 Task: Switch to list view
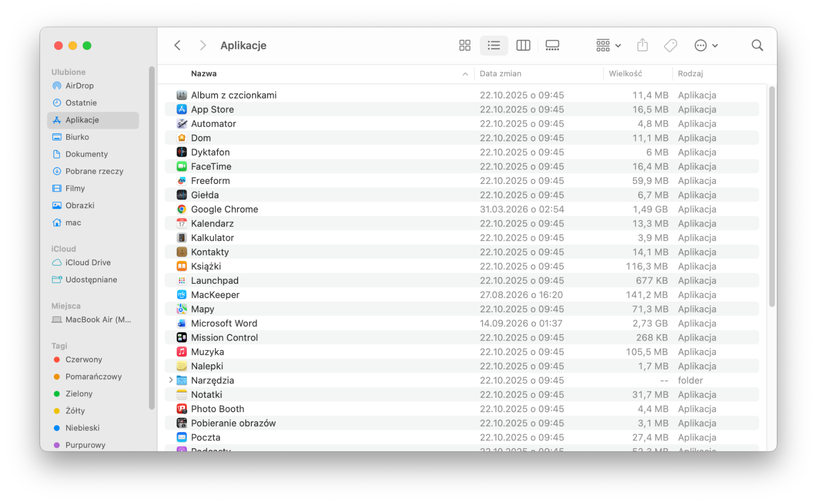(494, 45)
